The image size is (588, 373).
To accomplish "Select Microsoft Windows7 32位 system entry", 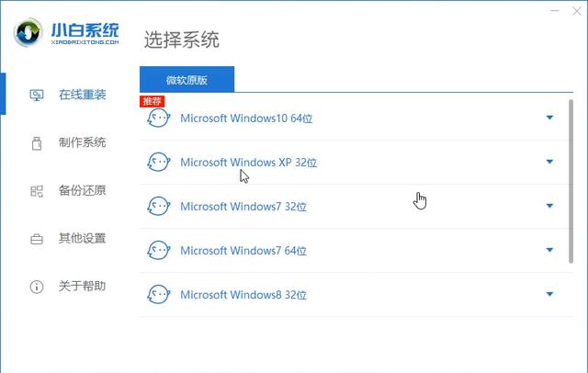I will (x=354, y=207).
